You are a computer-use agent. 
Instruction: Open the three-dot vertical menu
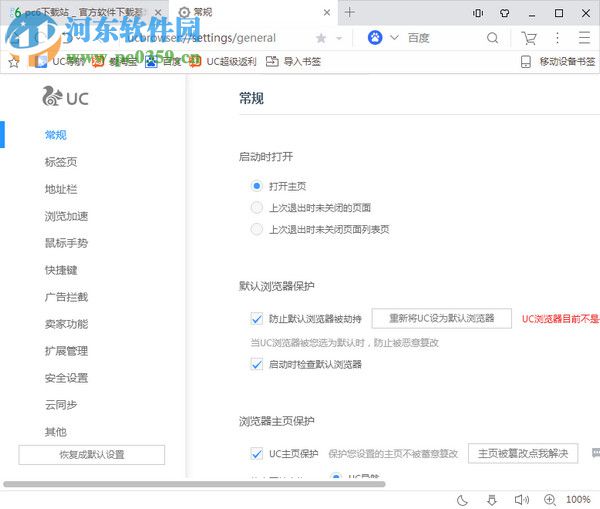click(557, 38)
